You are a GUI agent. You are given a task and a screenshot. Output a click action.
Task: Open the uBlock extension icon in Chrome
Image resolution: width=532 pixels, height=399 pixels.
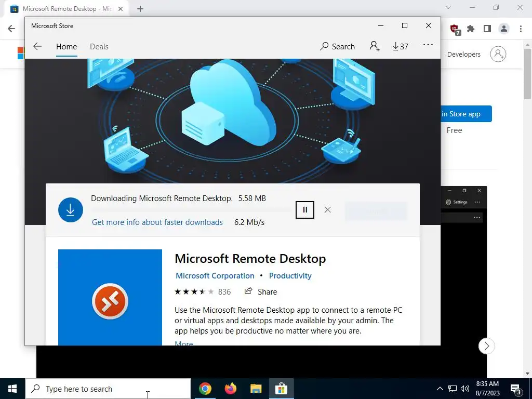pos(455,29)
